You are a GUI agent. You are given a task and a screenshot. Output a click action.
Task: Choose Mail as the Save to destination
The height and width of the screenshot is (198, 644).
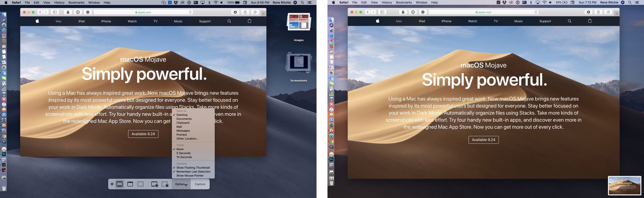193,127
